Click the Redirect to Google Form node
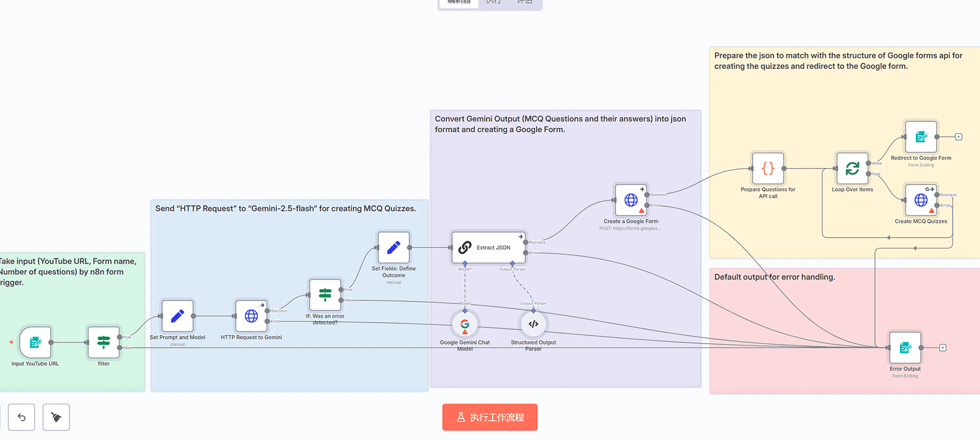The width and height of the screenshot is (980, 441). click(921, 137)
